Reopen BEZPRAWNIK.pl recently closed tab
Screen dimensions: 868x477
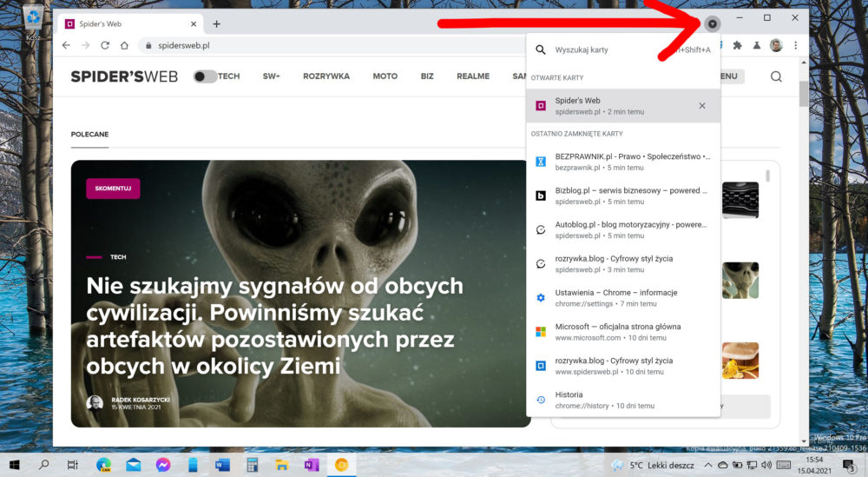[622, 162]
